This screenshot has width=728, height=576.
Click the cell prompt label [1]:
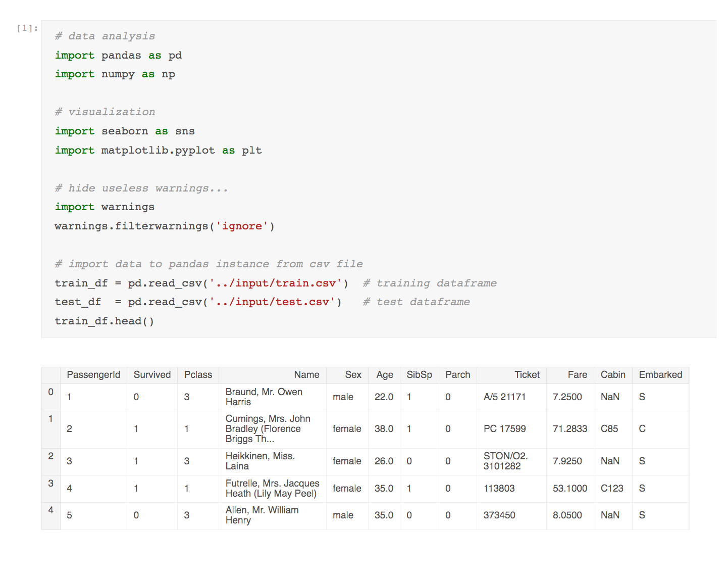(x=27, y=28)
